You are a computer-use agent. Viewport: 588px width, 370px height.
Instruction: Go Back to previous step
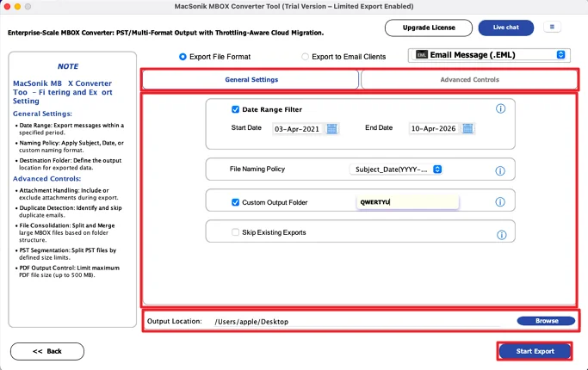(47, 351)
